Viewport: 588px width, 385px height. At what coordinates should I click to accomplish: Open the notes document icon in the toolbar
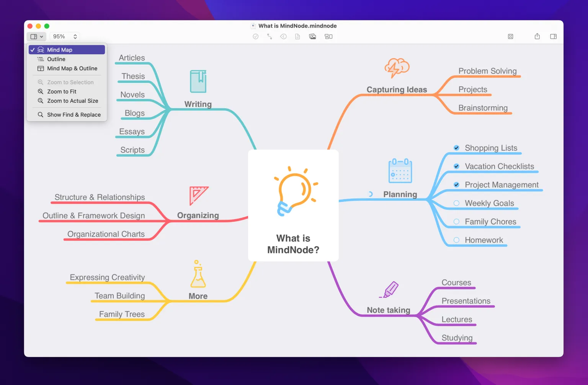(297, 36)
